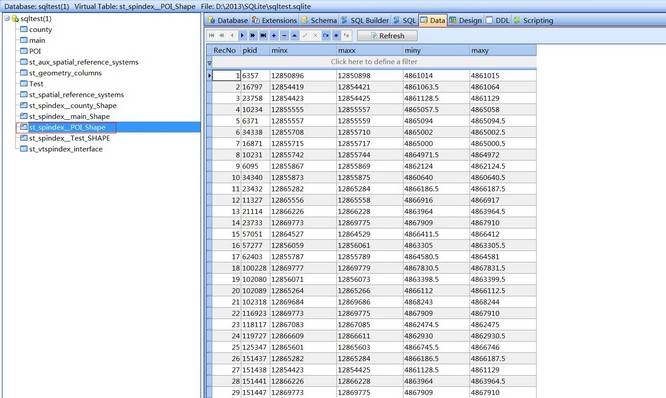Switch to the Schema tab
This screenshot has width=666, height=398.
tap(319, 20)
